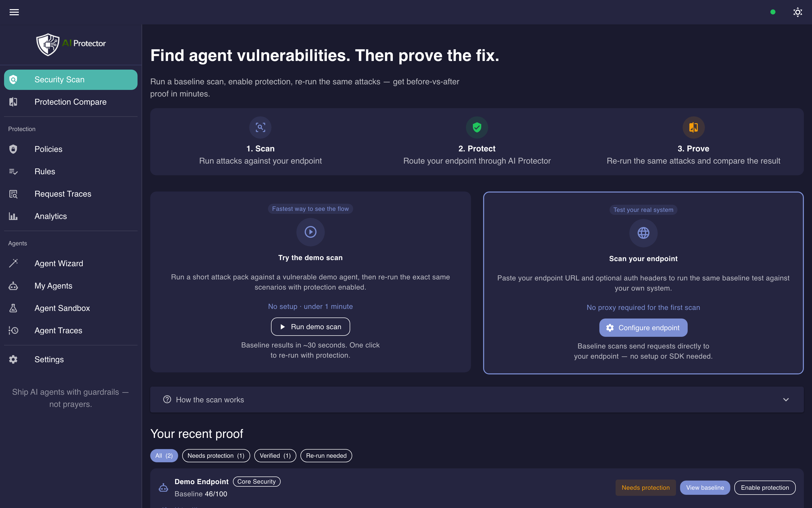Go to Policies
The width and height of the screenshot is (812, 508).
pyautogui.click(x=71, y=149)
